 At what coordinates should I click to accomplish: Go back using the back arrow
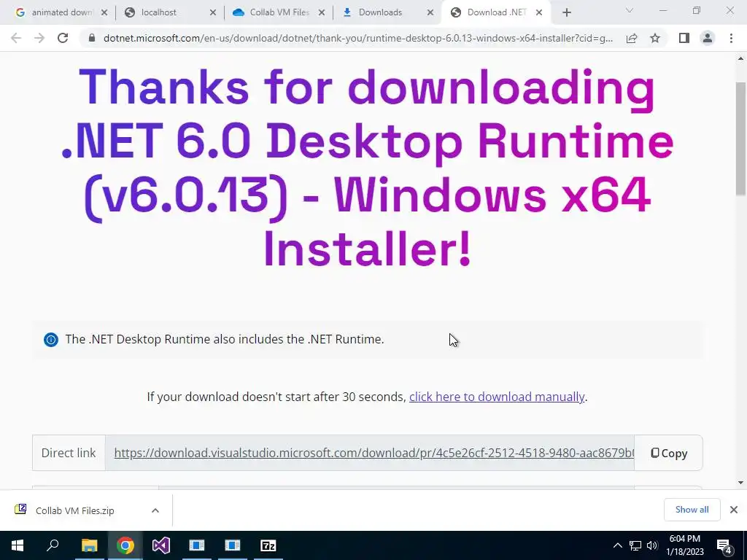(x=16, y=38)
